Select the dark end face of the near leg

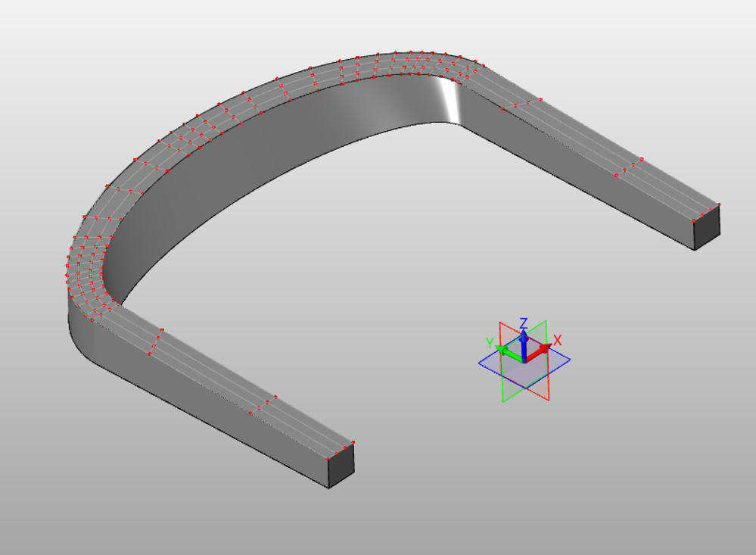coord(341,466)
